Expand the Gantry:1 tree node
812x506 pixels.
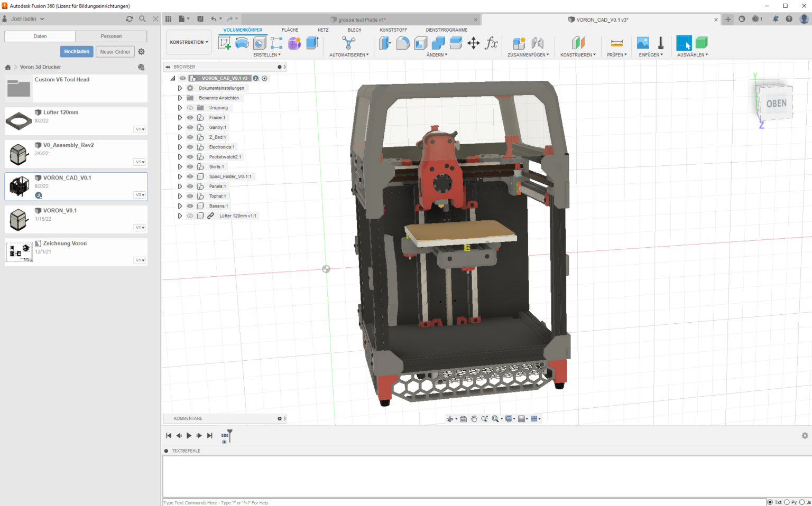click(x=180, y=127)
